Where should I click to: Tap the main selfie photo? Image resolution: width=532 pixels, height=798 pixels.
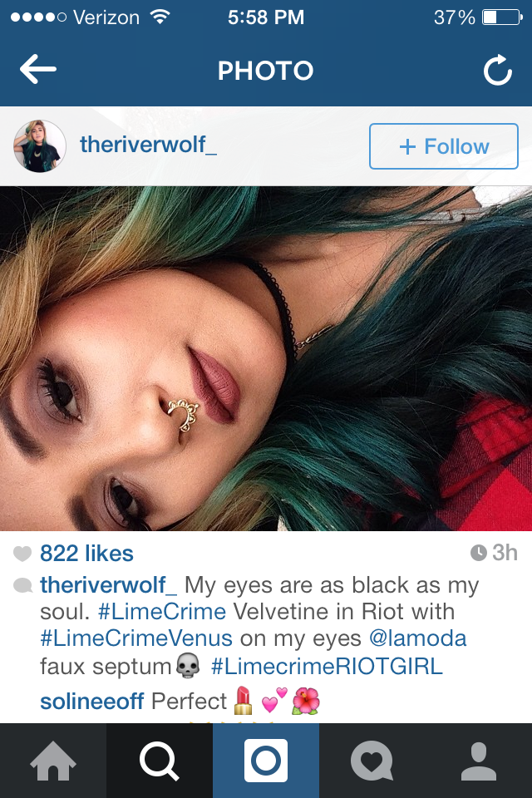click(266, 358)
